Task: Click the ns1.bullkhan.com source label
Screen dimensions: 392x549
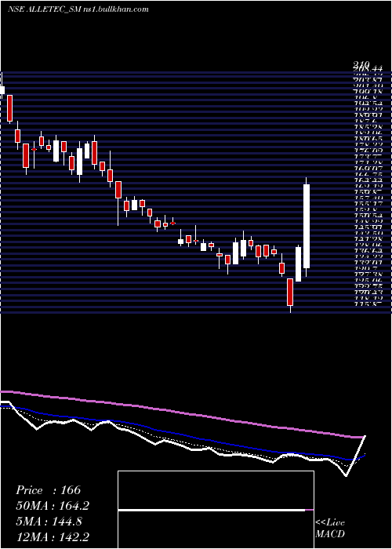Action: click(116, 9)
